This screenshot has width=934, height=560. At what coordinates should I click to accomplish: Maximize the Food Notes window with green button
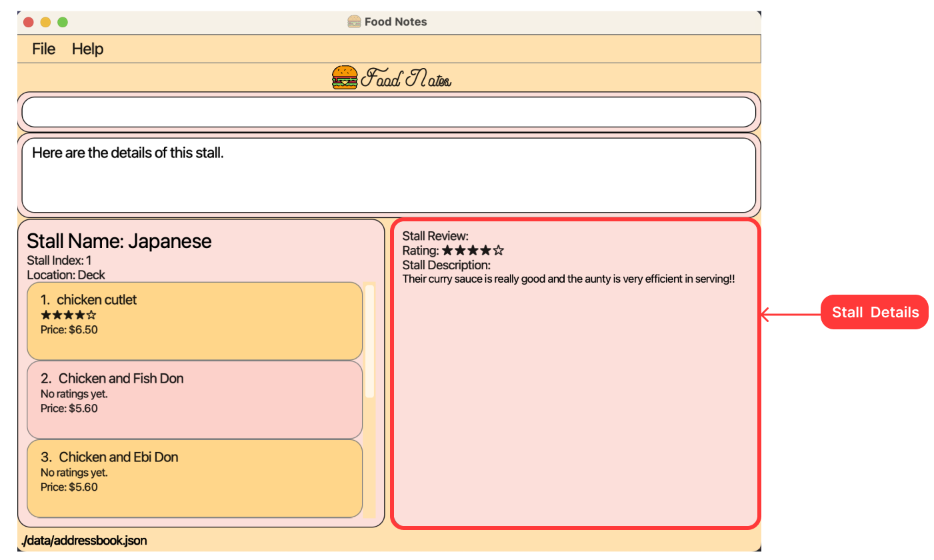click(63, 22)
